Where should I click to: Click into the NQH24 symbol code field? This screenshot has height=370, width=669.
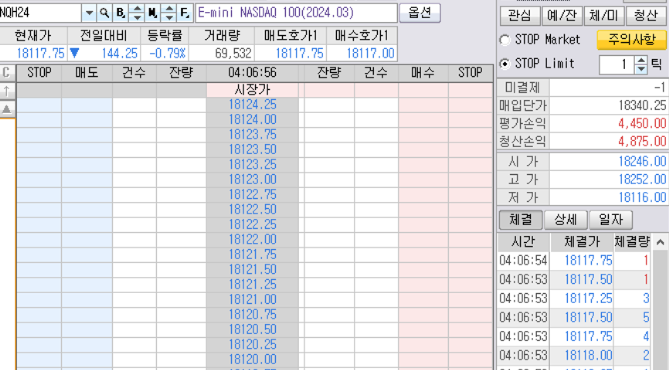pos(40,13)
